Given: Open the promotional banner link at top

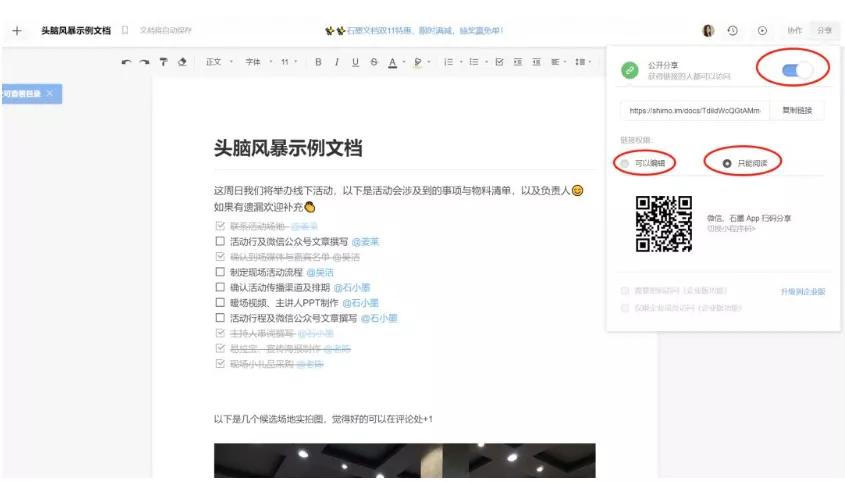Looking at the screenshot, I should tap(414, 31).
